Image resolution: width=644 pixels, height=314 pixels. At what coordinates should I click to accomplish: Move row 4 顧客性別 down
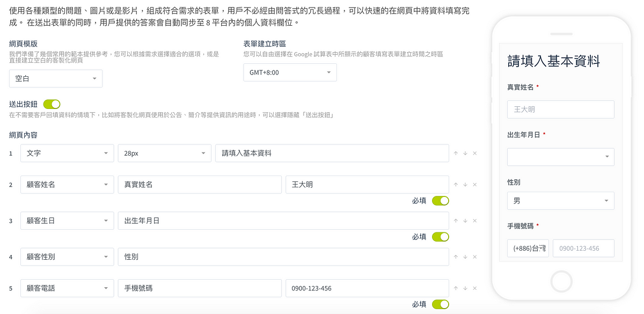pos(465,257)
